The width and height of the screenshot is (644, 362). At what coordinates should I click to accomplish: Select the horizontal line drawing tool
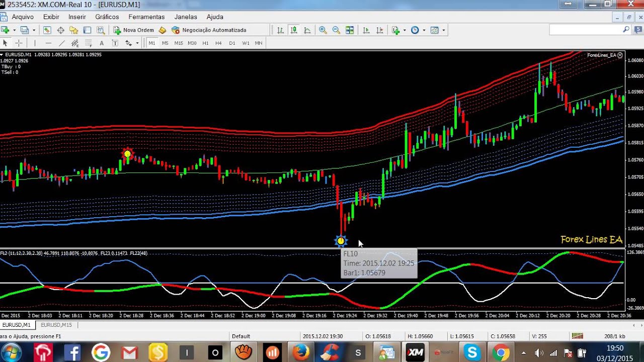[48, 43]
